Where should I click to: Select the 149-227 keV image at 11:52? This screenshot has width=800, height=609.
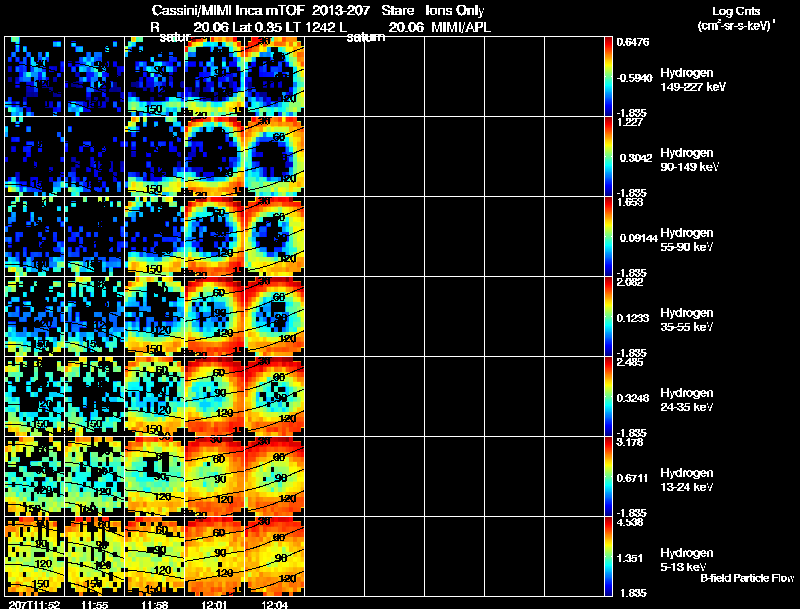[34, 76]
